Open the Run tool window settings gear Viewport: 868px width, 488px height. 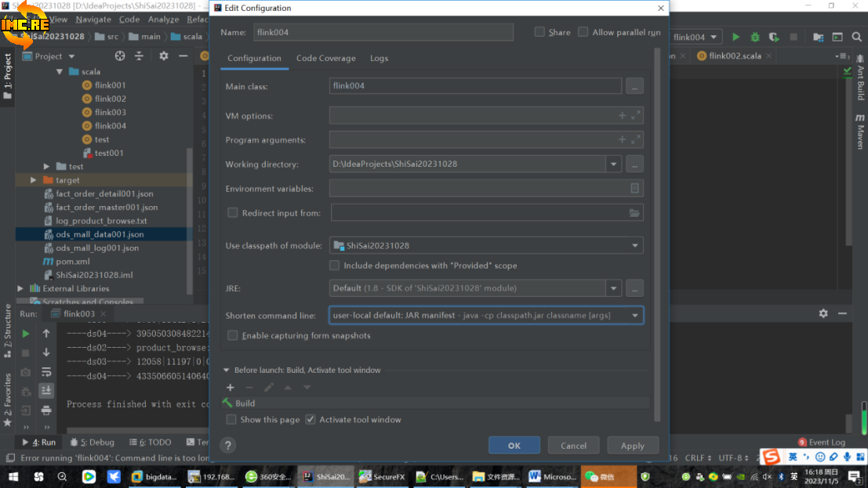(823, 313)
